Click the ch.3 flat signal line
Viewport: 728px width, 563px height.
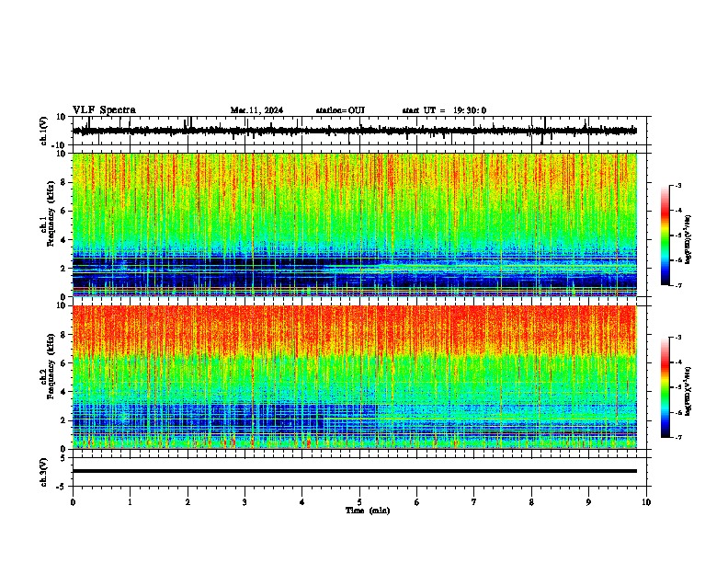click(355, 471)
